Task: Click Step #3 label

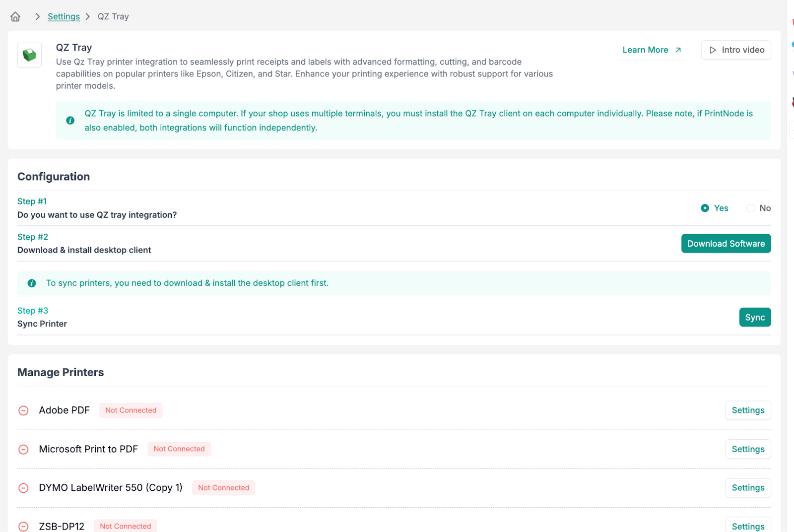Action: tap(33, 311)
